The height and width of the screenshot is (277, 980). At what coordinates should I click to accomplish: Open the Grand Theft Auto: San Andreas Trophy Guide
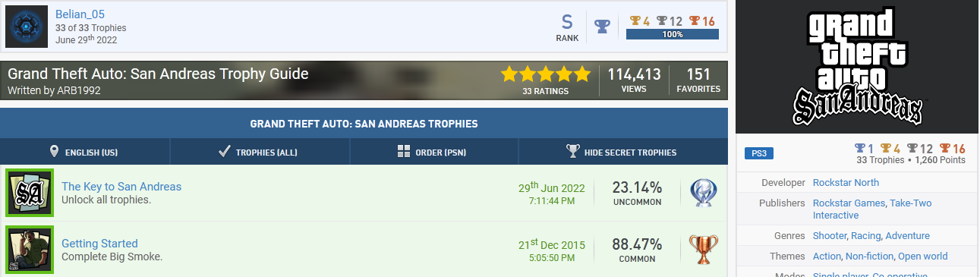[x=158, y=74]
